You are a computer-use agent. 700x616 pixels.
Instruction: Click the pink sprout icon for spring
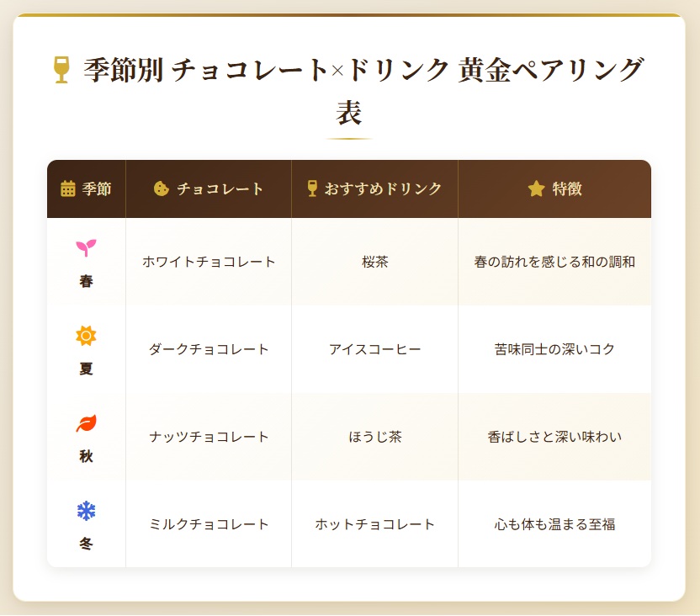click(86, 247)
